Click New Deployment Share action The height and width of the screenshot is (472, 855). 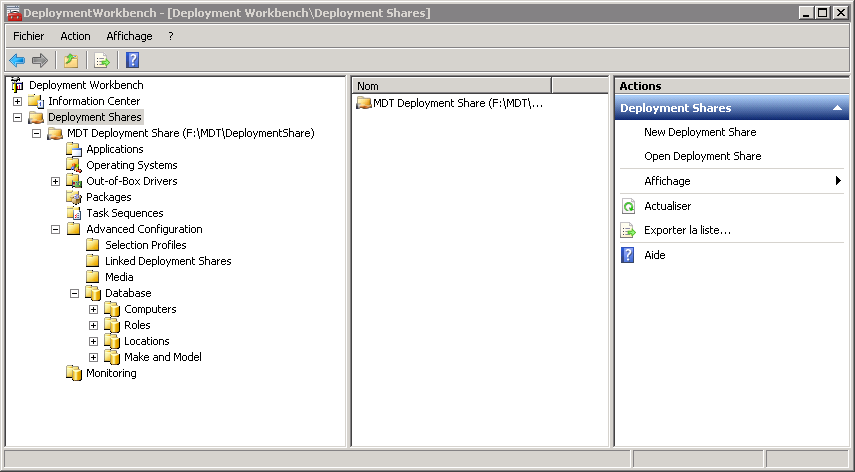click(700, 132)
